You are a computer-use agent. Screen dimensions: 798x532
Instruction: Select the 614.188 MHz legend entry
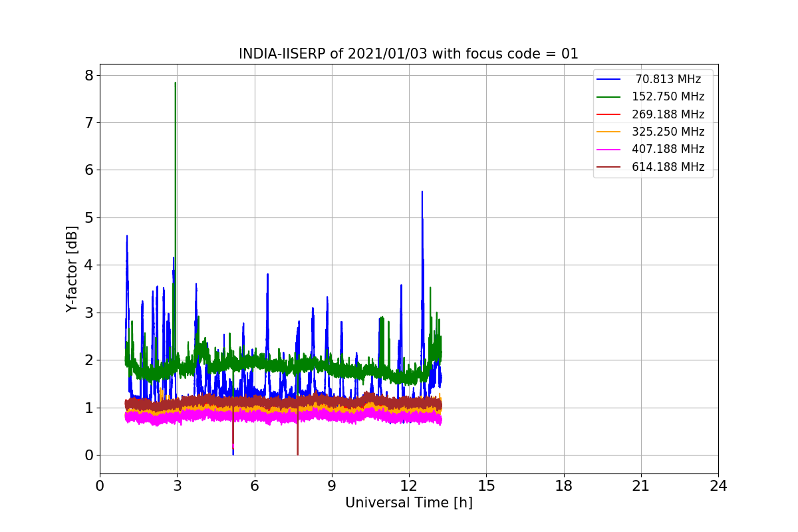[650, 167]
